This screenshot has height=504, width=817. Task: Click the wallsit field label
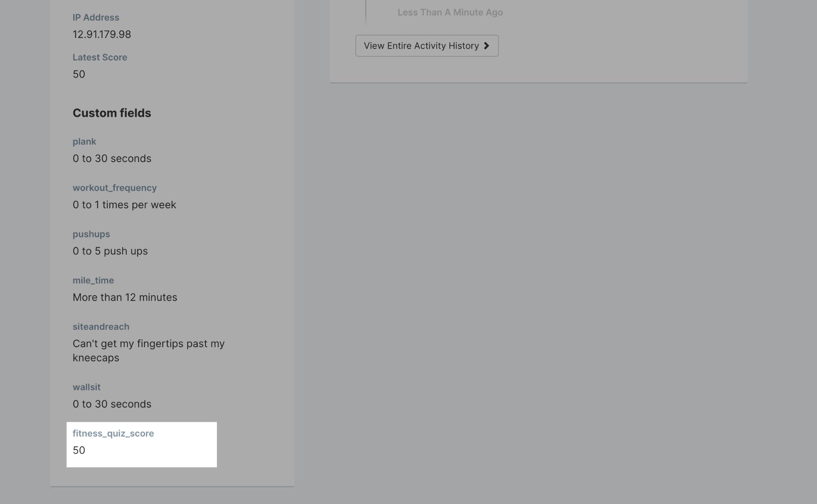coord(87,387)
